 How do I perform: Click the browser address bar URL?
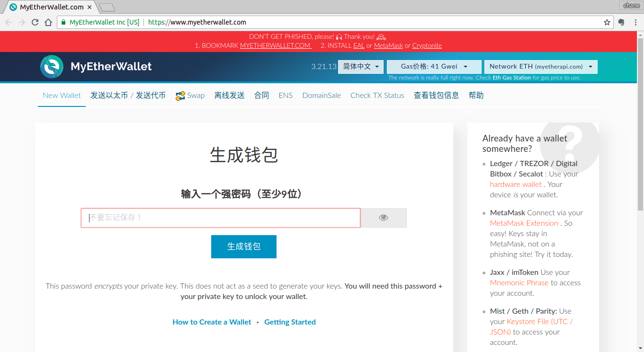[197, 22]
